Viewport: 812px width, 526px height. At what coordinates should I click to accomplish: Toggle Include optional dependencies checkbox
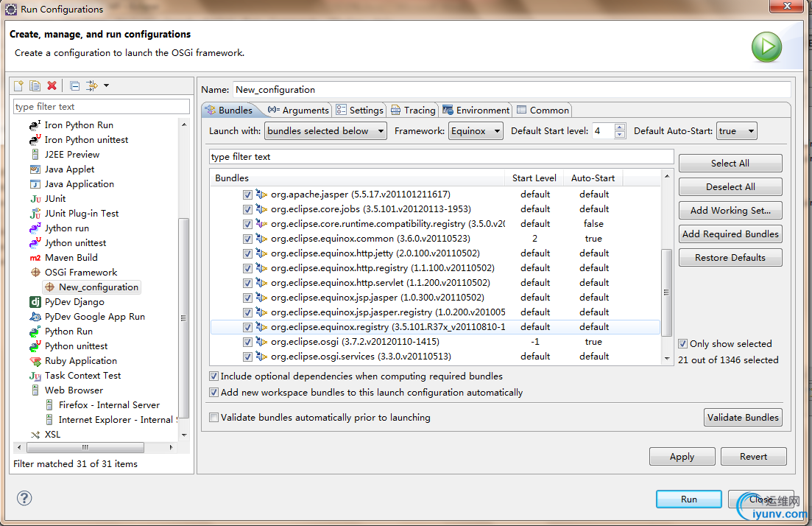[x=213, y=376]
